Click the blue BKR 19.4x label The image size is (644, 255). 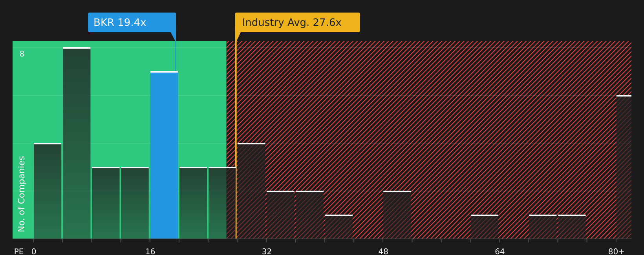pyautogui.click(x=132, y=22)
